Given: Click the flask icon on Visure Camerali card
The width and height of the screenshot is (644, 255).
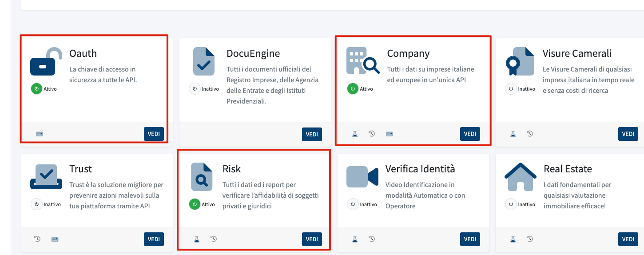Looking at the screenshot, I should (513, 134).
